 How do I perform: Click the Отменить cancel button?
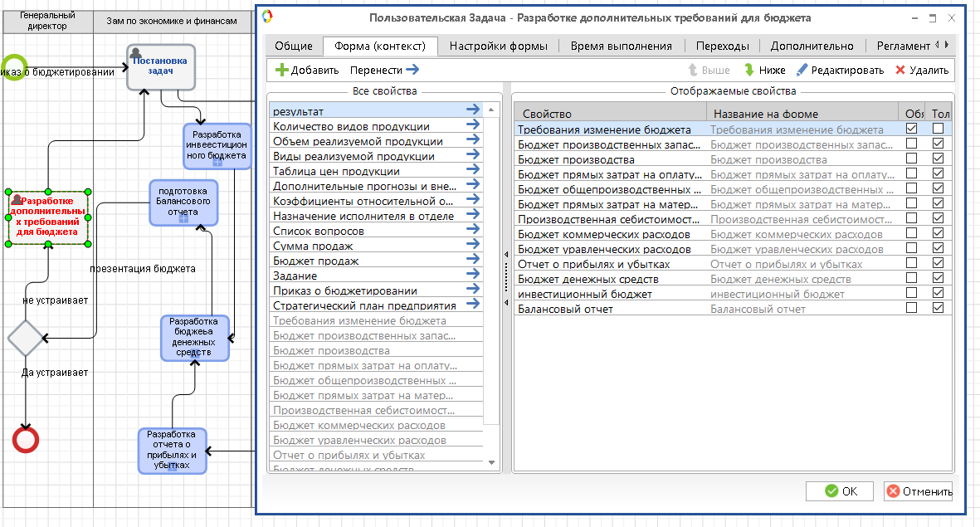(918, 491)
